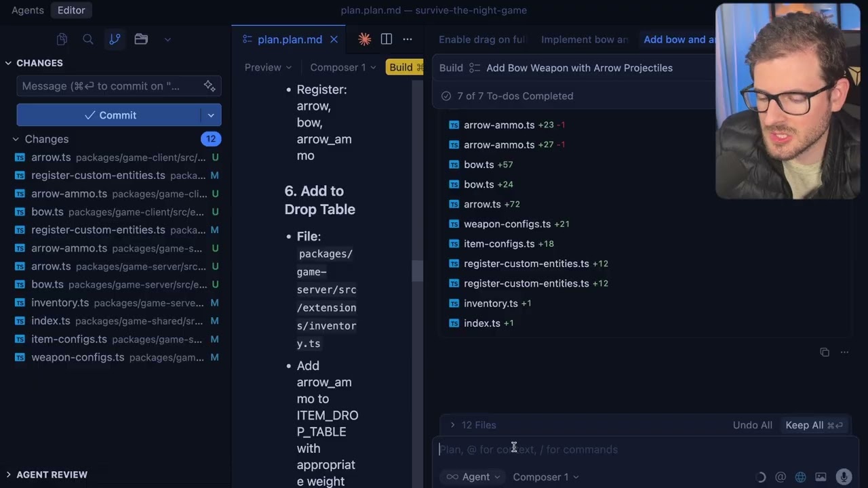Open arrow-ammo.ts +27 in chat file list
The image size is (868, 488).
[x=507, y=145]
